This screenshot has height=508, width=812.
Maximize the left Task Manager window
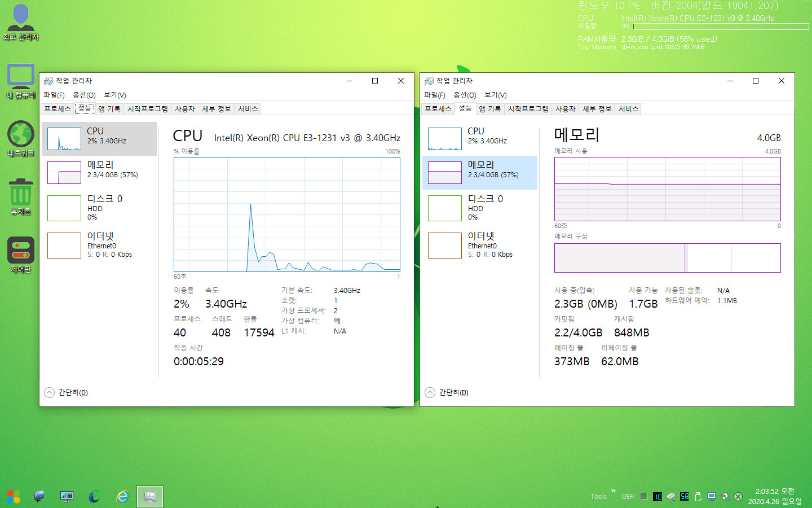pyautogui.click(x=375, y=81)
